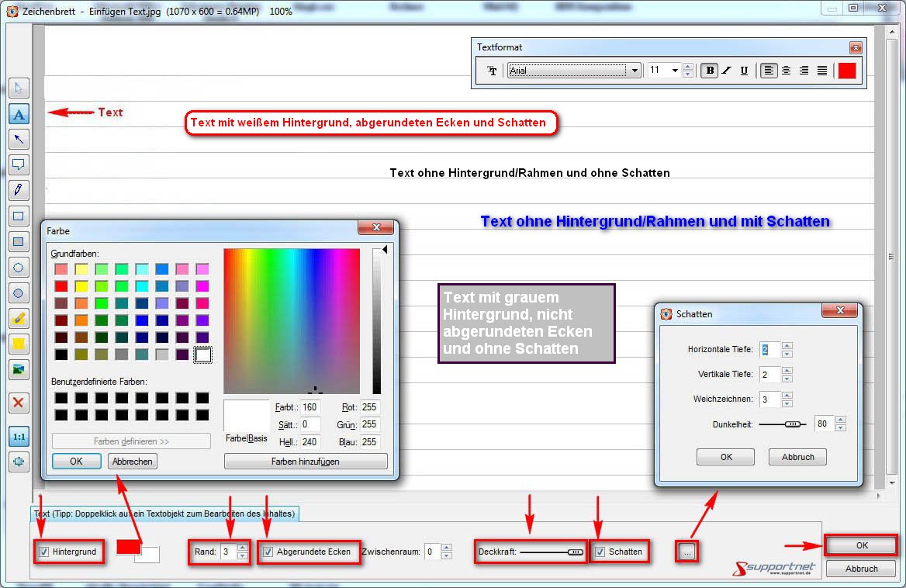Center-align text in Textformat toolbar

(786, 71)
